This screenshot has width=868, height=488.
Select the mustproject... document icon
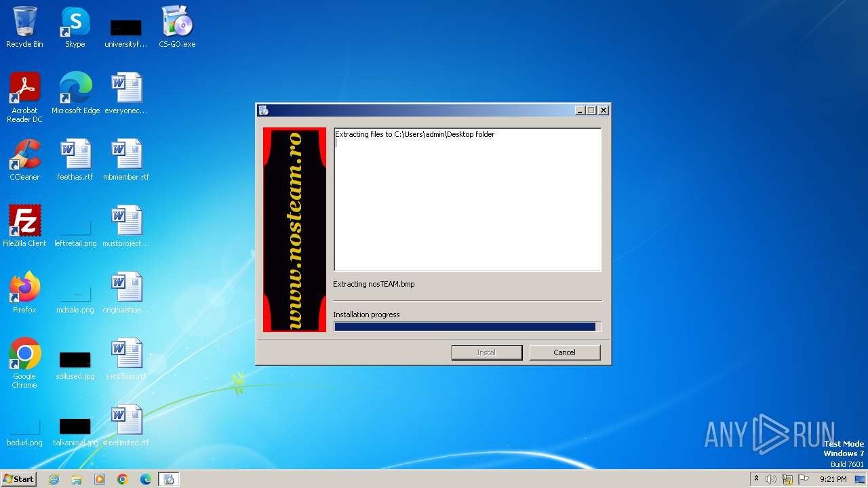point(126,226)
